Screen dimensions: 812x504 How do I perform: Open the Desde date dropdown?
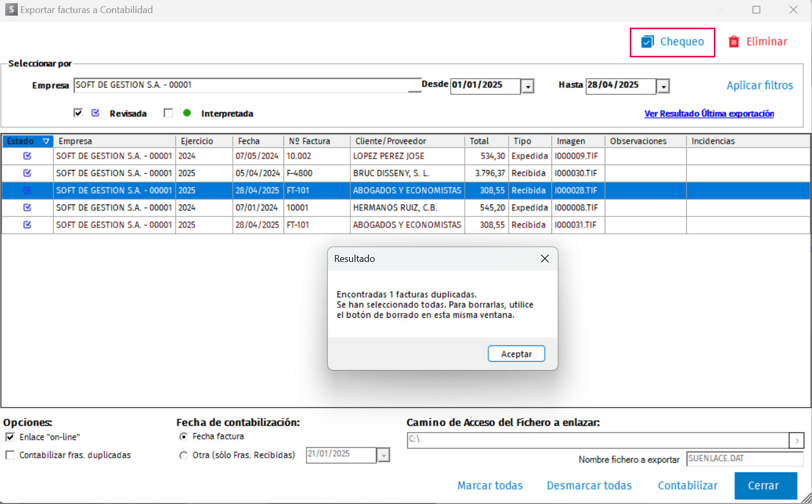(528, 86)
